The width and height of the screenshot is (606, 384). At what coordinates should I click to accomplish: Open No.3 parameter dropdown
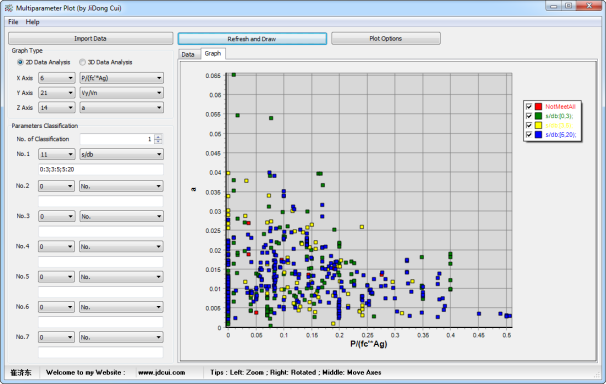(x=121, y=216)
